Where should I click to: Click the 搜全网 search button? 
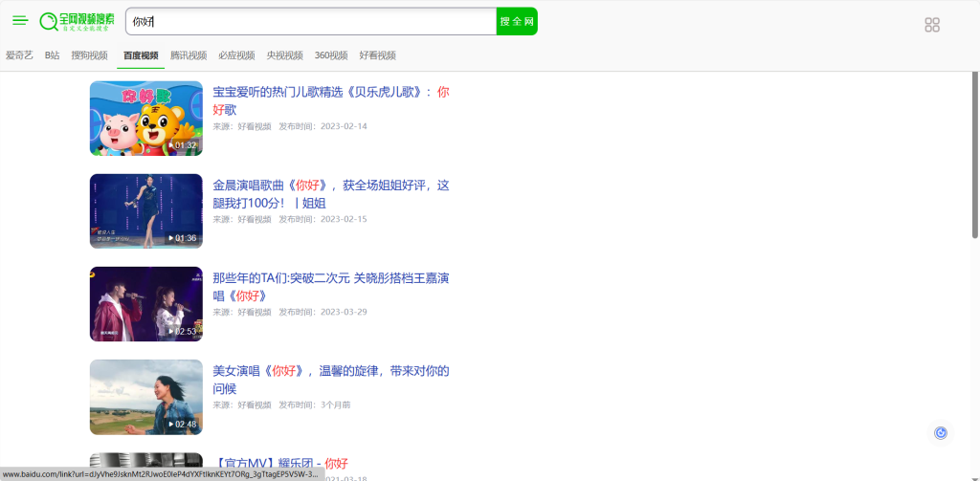pyautogui.click(x=517, y=21)
